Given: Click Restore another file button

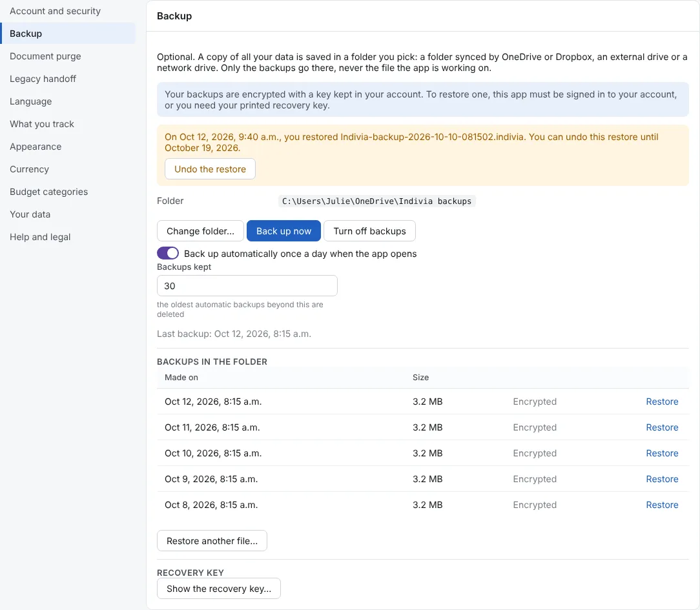Looking at the screenshot, I should click(x=212, y=541).
